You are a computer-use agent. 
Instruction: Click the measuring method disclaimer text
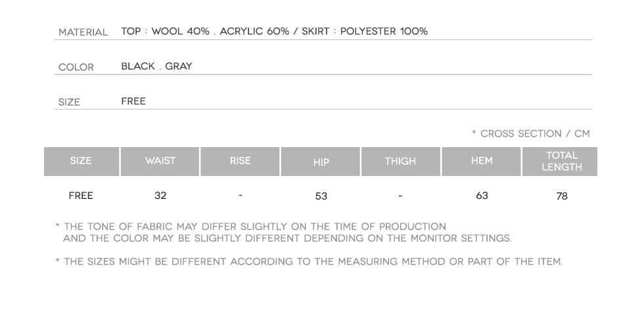[x=309, y=262]
